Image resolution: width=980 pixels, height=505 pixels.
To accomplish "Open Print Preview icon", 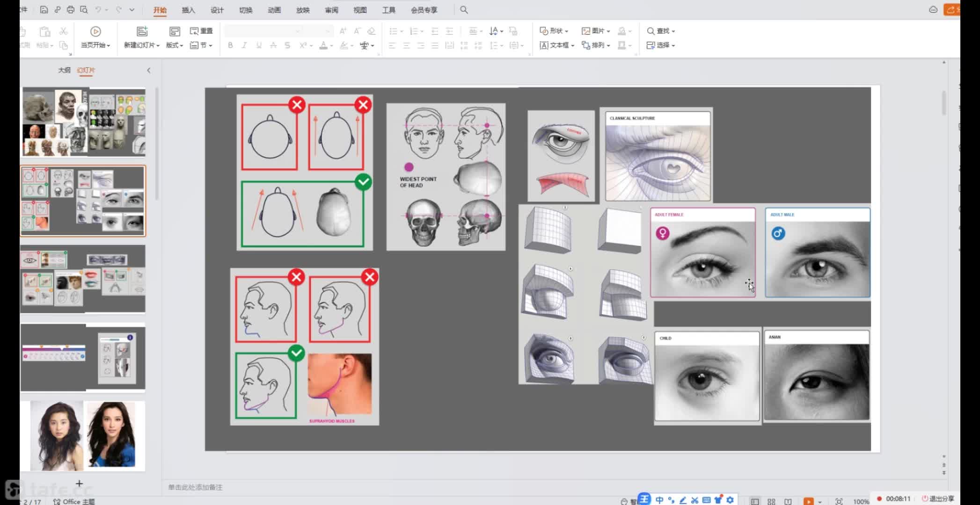I will (84, 9).
